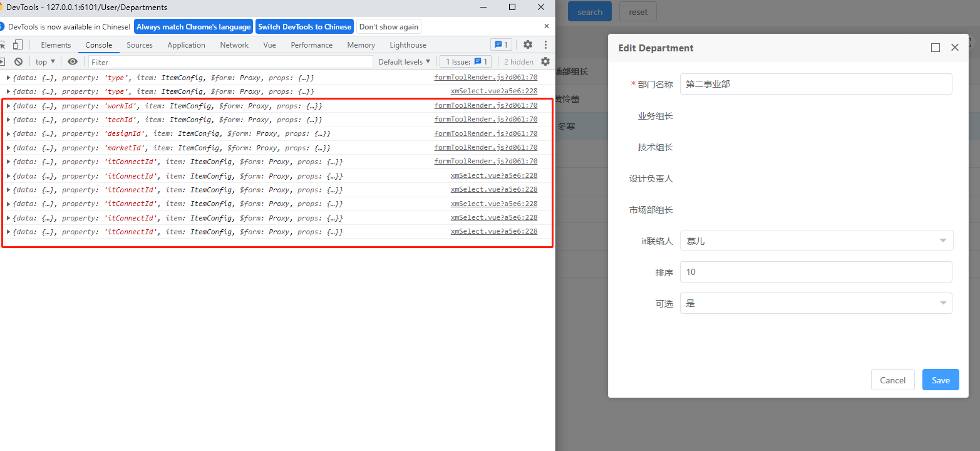980x451 pixels.
Task: Open the it联络人 select showing 慕儿
Action: 815,241
